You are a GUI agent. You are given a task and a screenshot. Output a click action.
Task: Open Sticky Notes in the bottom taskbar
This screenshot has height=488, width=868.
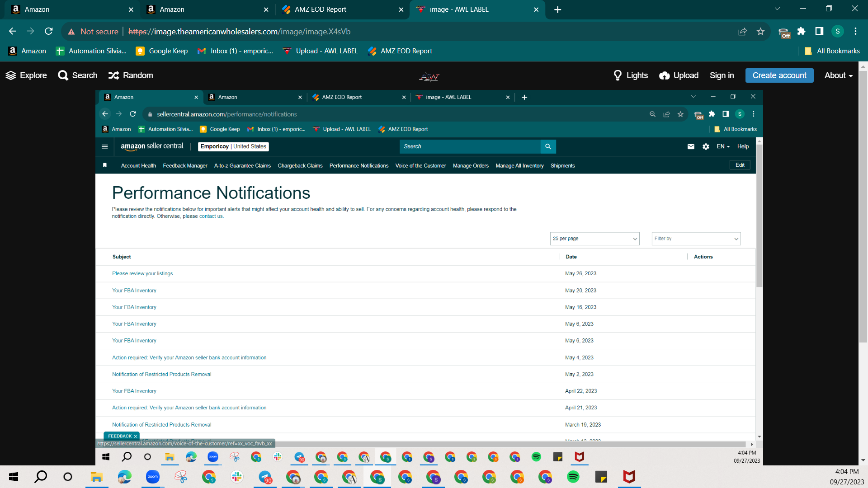[x=601, y=477]
